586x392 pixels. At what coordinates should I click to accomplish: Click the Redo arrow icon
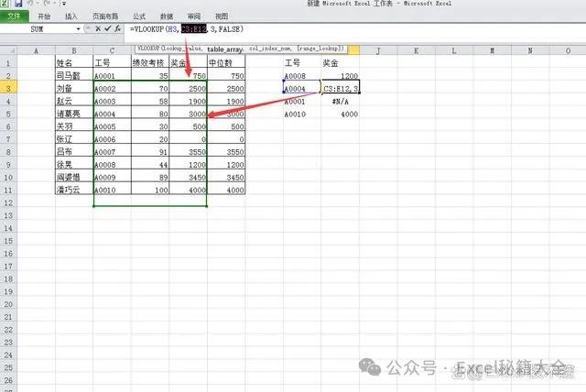[47, 3]
